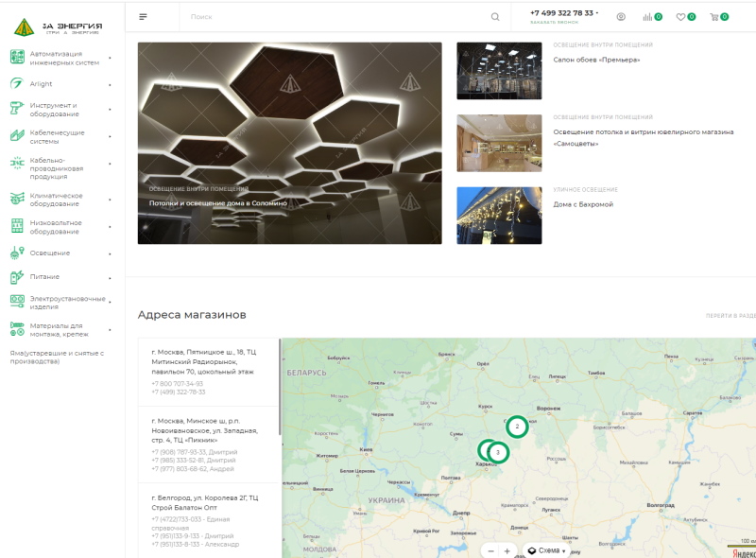Click the Заказать звонок link

(554, 22)
